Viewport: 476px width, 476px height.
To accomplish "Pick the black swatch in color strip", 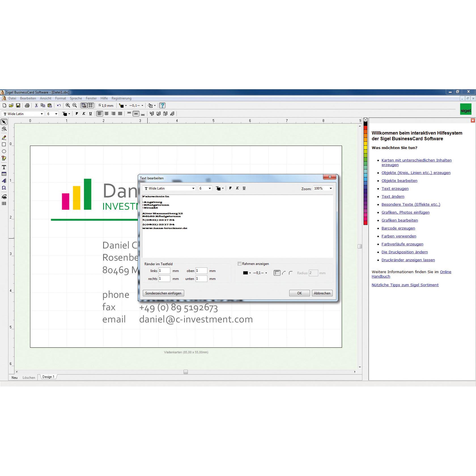I will tap(365, 124).
